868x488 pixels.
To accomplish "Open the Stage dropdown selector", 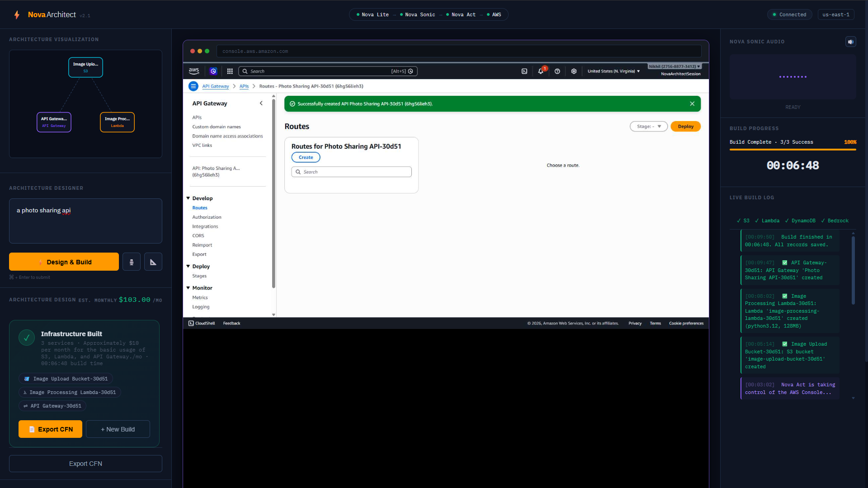I will (649, 127).
